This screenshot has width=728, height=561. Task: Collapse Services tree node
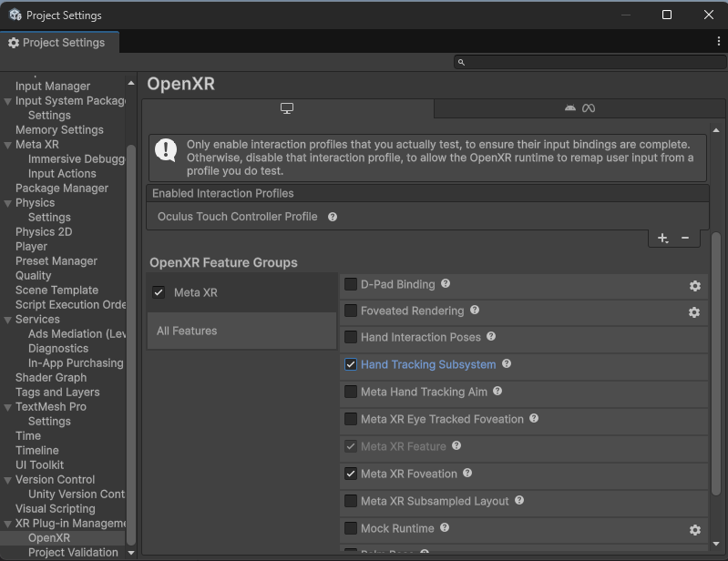(7, 320)
